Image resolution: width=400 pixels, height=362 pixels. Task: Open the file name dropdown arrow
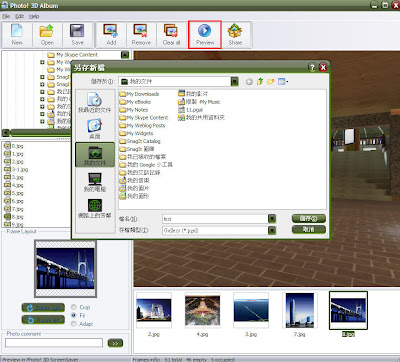[272, 219]
